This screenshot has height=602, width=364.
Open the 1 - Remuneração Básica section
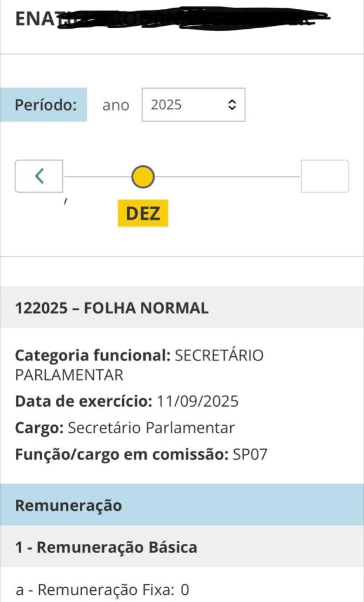point(106,547)
